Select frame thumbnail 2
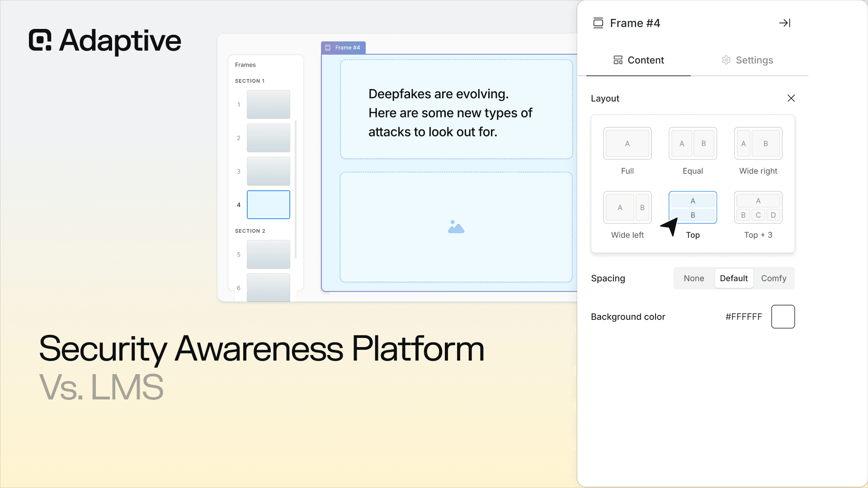 [x=269, y=138]
